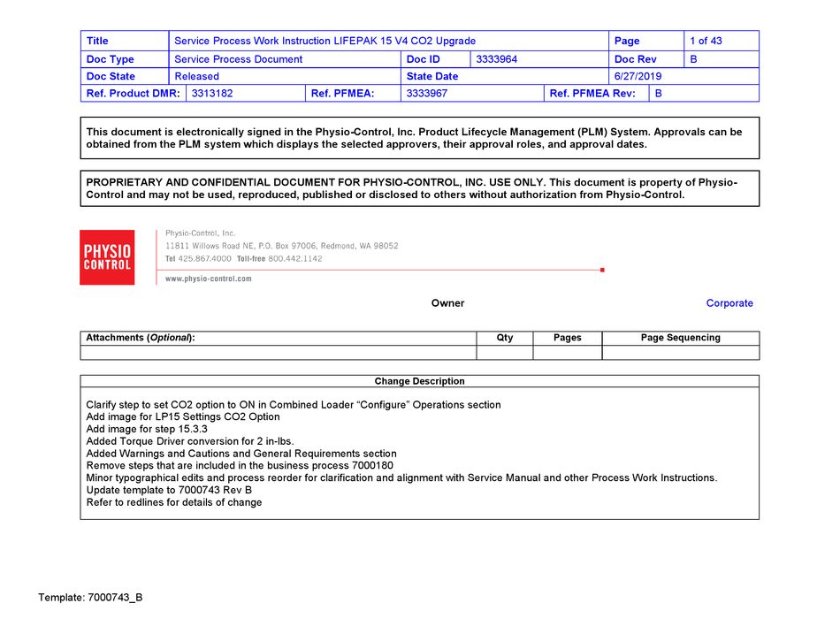The height and width of the screenshot is (634, 840).
Task: Click the 'Qty' column header
Action: pos(505,338)
